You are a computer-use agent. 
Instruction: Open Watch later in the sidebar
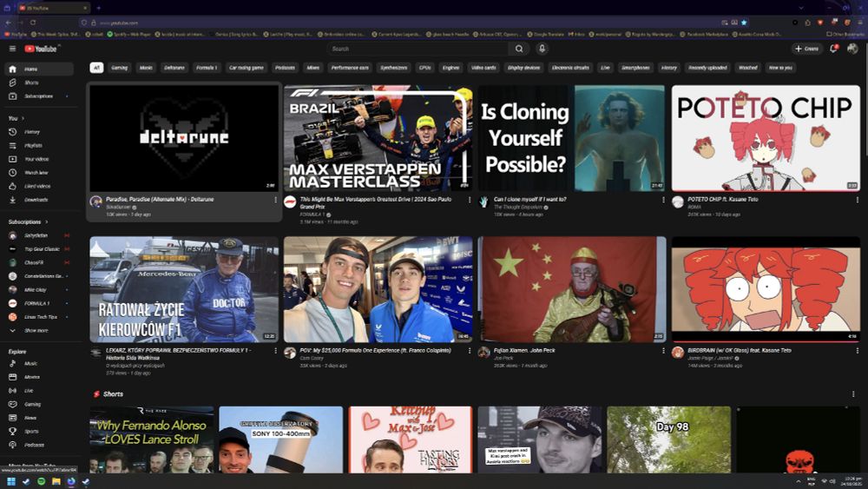tap(39, 173)
